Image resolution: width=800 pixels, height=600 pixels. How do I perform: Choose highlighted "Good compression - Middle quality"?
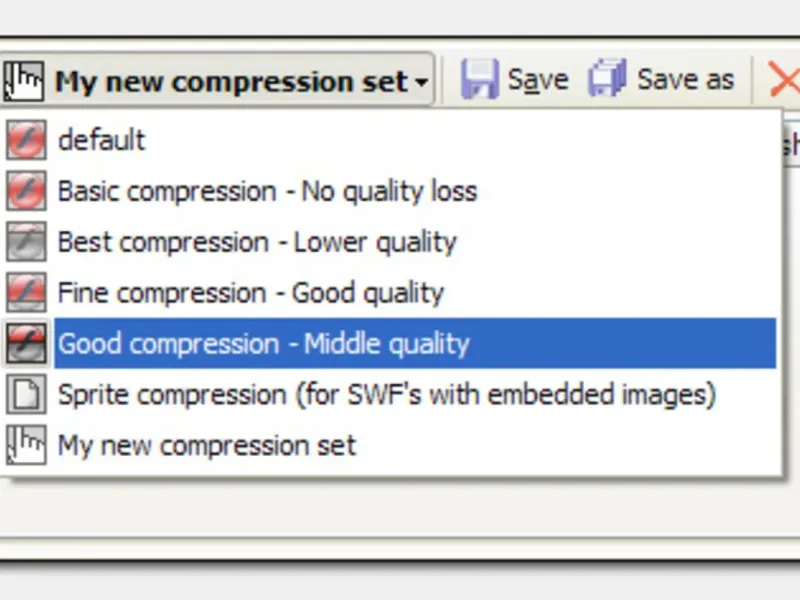click(x=264, y=344)
